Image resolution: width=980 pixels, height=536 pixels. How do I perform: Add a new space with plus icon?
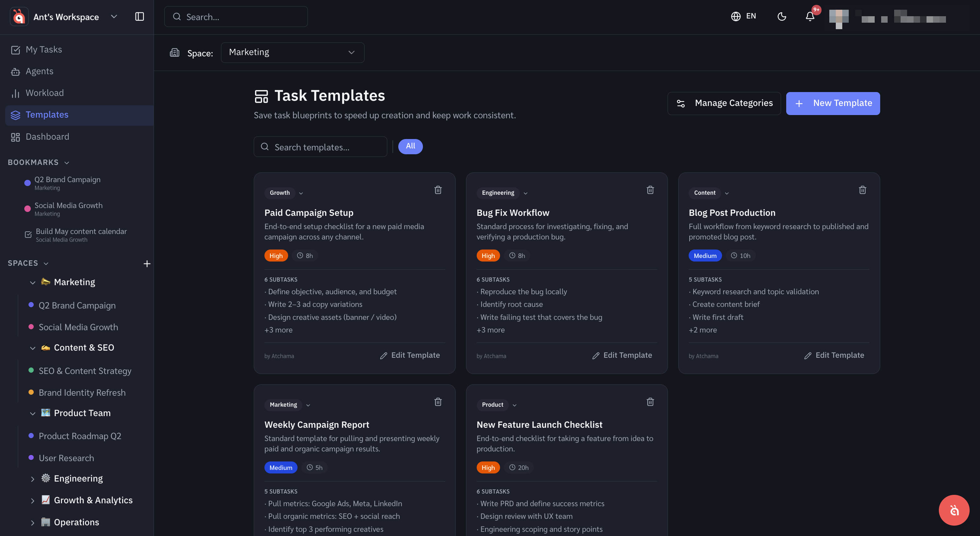click(147, 264)
